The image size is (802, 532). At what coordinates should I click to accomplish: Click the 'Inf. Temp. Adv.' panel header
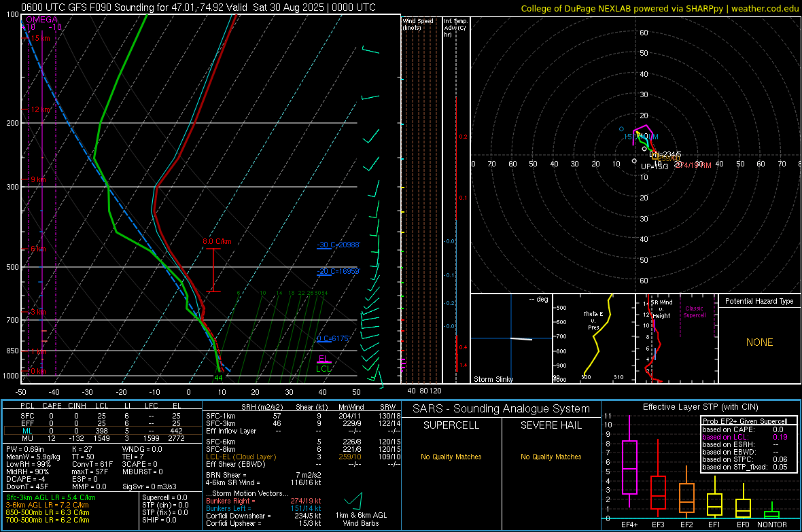coord(455,28)
